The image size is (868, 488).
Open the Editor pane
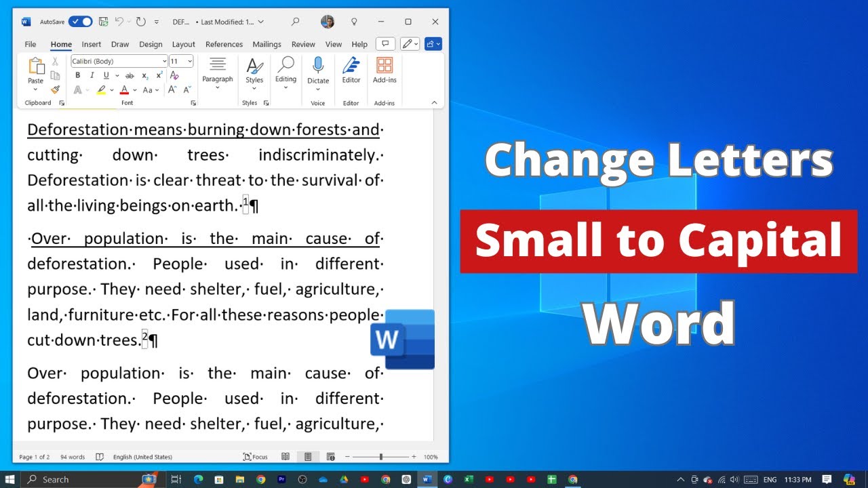point(351,72)
